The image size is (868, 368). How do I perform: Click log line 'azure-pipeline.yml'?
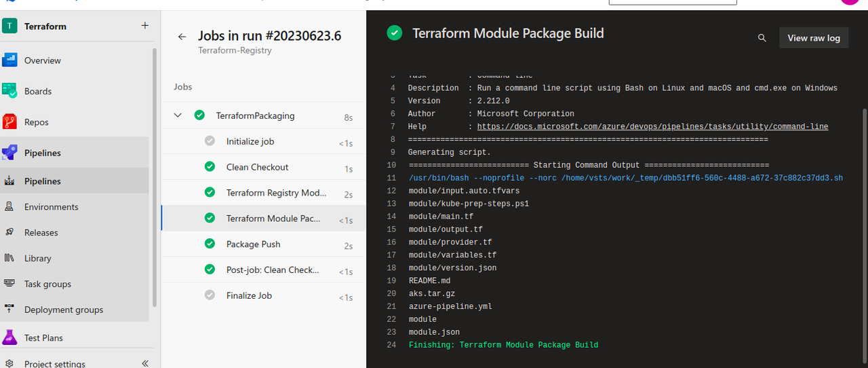click(450, 307)
